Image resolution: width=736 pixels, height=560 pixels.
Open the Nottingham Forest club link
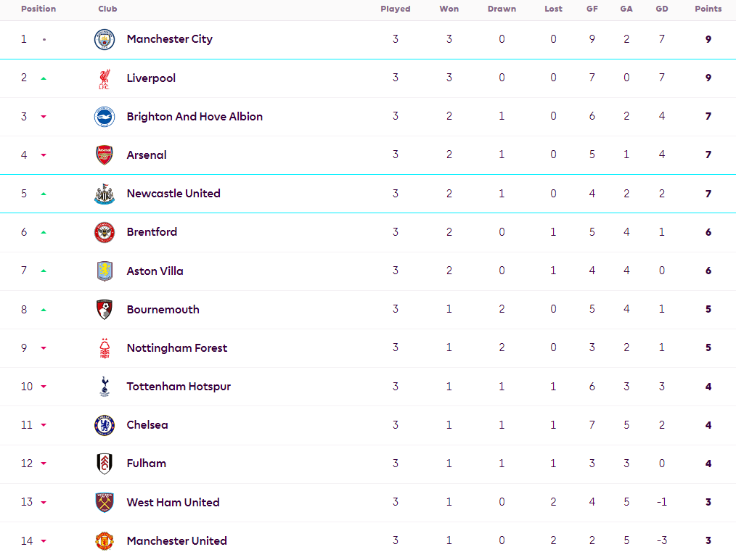click(x=176, y=348)
